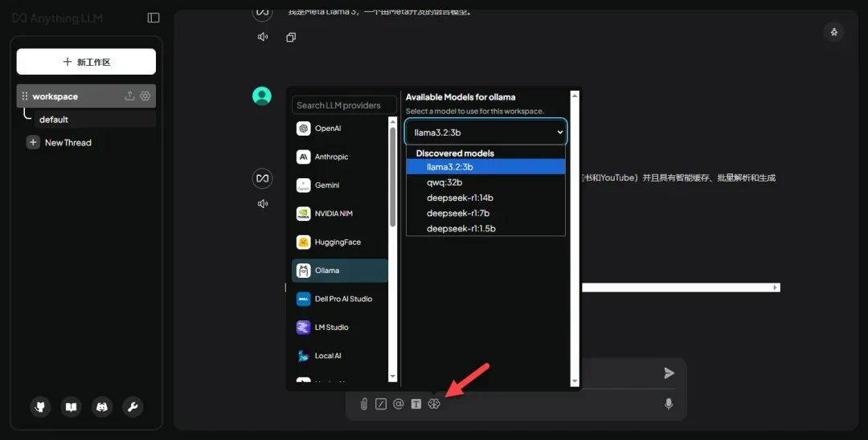Click the copy message icon
The height and width of the screenshot is (440, 868).
pyautogui.click(x=291, y=37)
